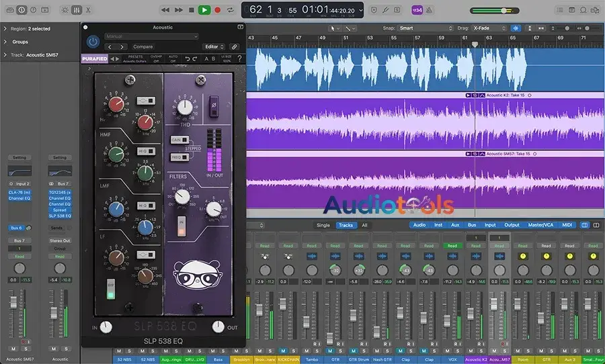
Task: Toggle the THD GAIN stepped switch
Action: [179, 140]
